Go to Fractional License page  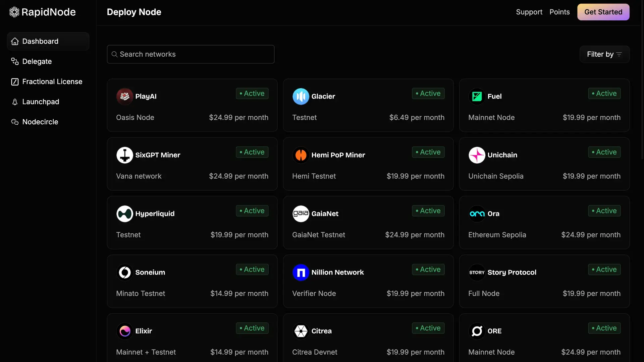coord(52,82)
